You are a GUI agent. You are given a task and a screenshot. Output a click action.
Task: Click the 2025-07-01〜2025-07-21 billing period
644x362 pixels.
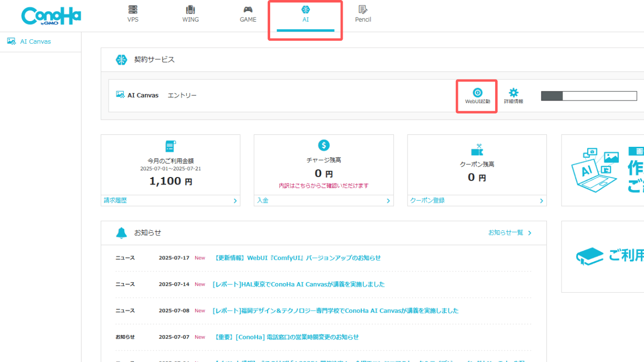[x=171, y=169]
